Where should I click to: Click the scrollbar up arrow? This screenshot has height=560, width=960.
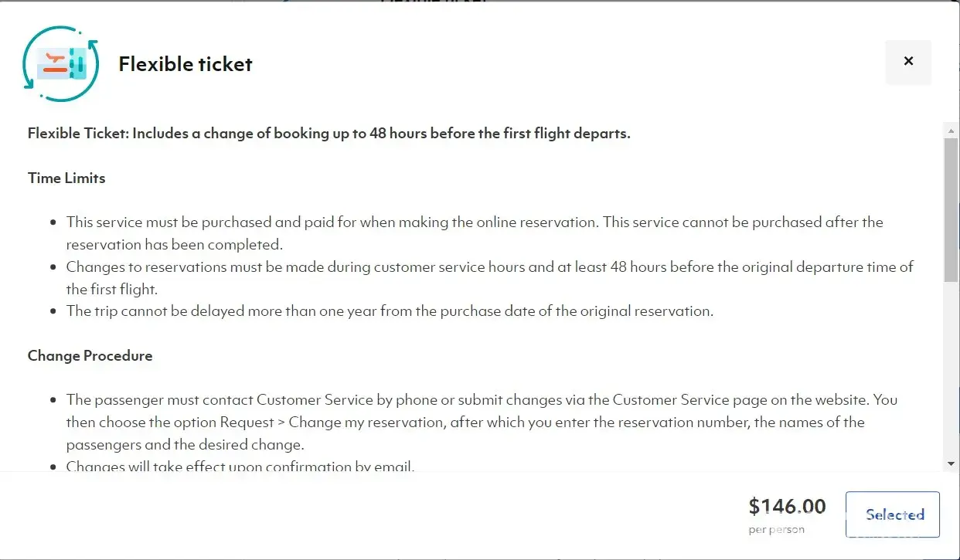click(x=951, y=128)
